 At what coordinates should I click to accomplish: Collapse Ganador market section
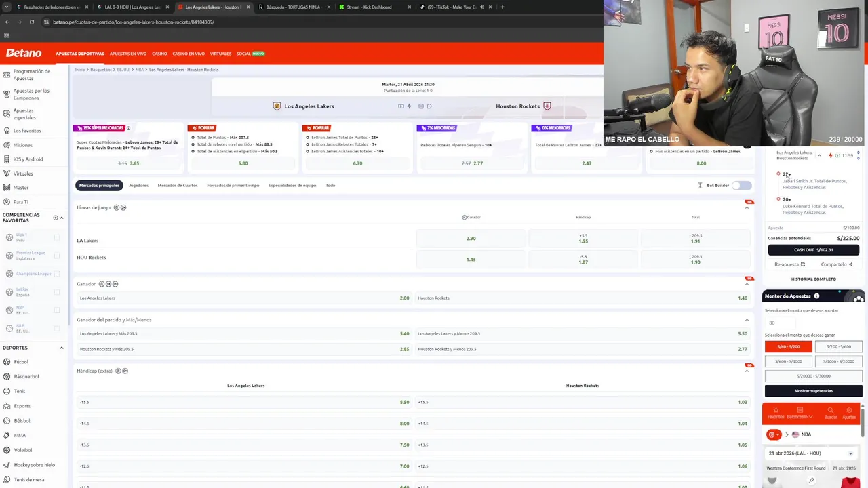click(x=747, y=284)
